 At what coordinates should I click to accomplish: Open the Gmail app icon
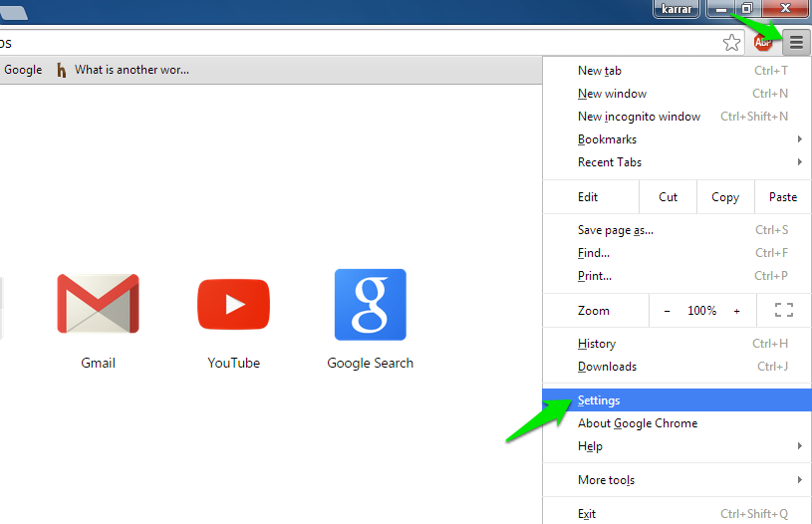pos(98,304)
